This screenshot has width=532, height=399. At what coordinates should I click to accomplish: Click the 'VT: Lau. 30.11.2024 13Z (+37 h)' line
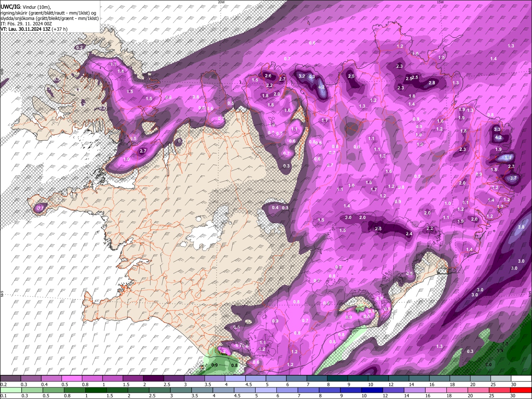(34, 29)
